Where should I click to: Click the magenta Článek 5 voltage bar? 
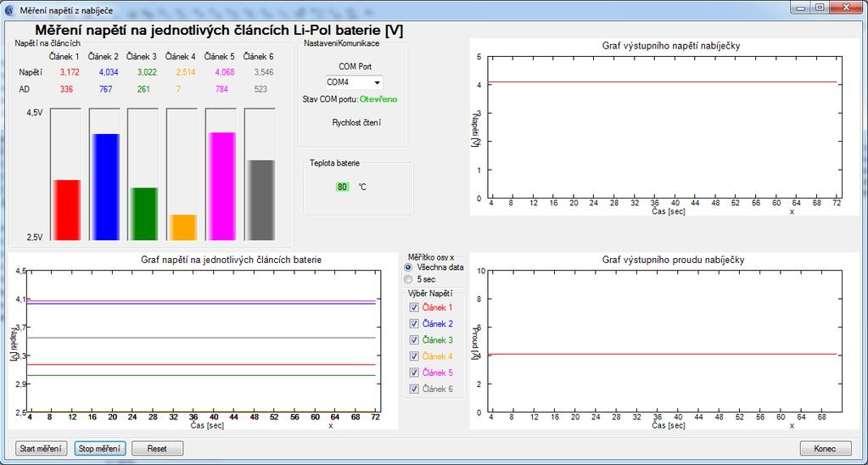[x=221, y=186]
